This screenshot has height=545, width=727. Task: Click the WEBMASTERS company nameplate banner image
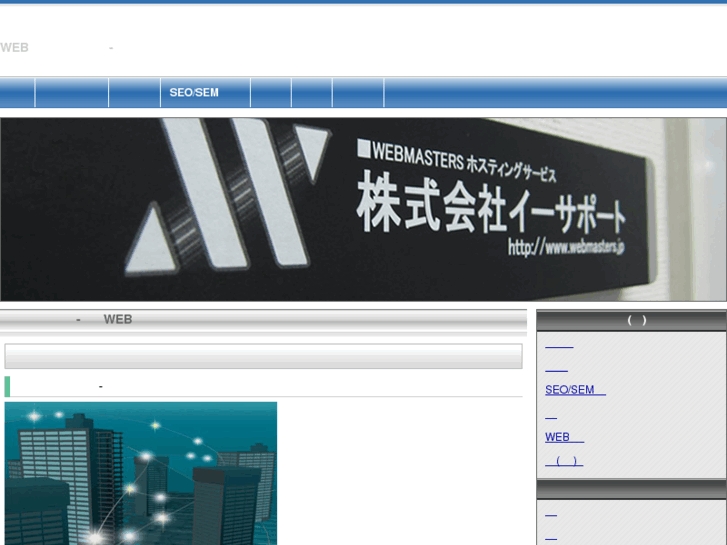[x=364, y=209]
